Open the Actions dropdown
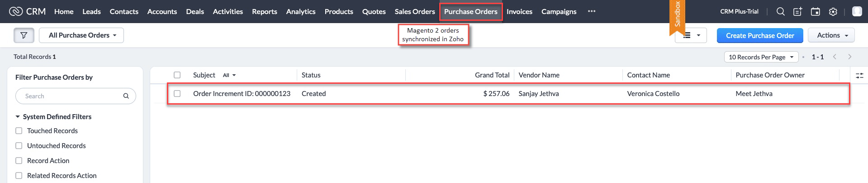The image size is (868, 183). (x=832, y=35)
